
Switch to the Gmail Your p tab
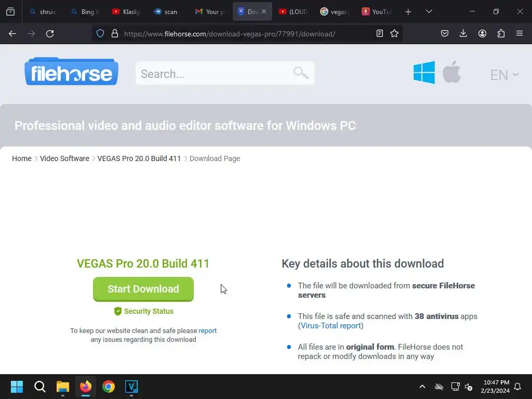(210, 11)
